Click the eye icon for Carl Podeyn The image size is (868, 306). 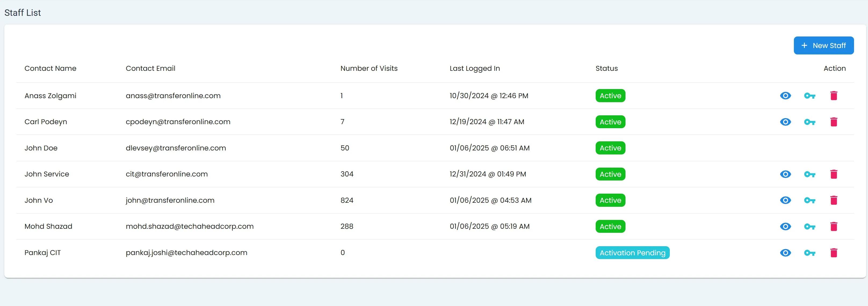click(x=785, y=122)
